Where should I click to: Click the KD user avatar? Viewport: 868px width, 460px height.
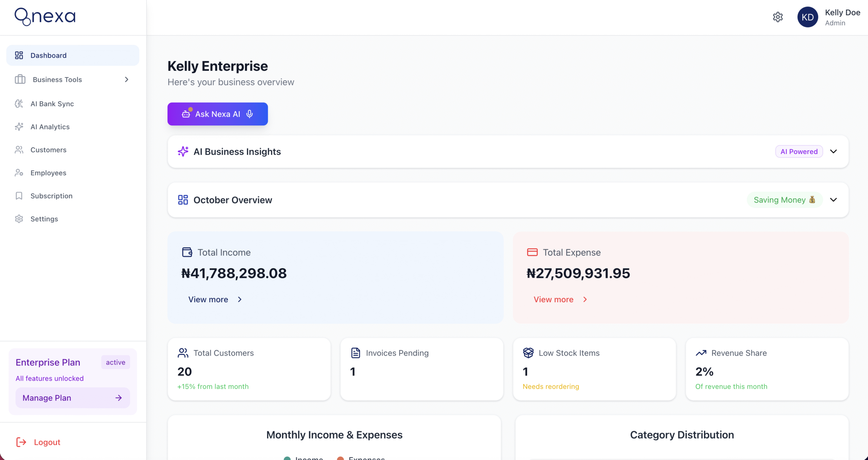tap(807, 17)
